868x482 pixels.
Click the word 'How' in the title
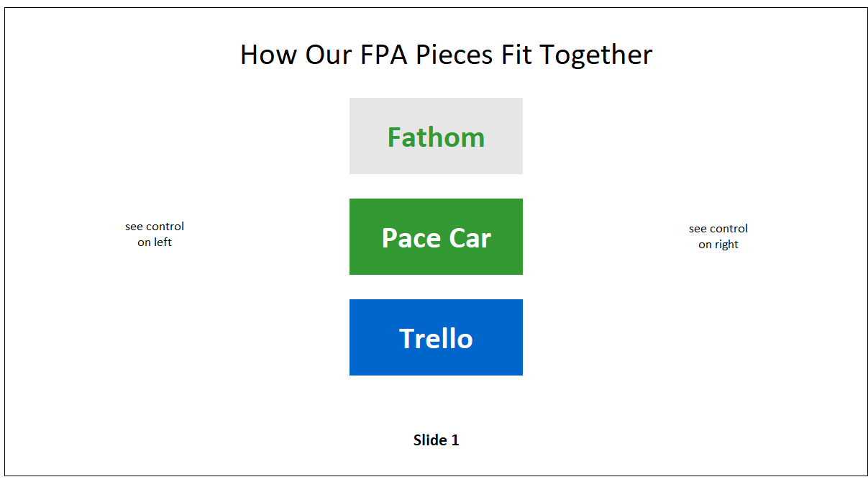(268, 55)
